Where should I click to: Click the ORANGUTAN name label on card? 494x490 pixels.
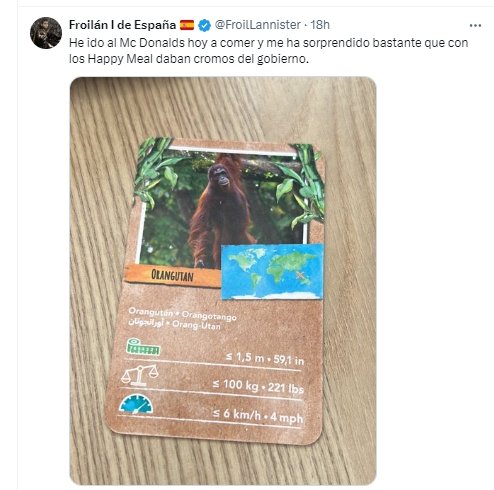pyautogui.click(x=172, y=276)
